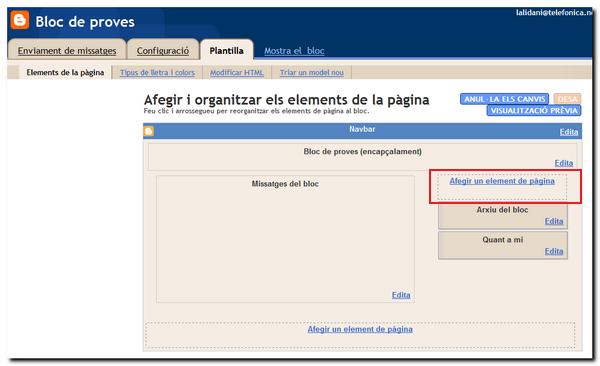Click the DESA button
This screenshot has height=366, width=600.
coord(567,99)
